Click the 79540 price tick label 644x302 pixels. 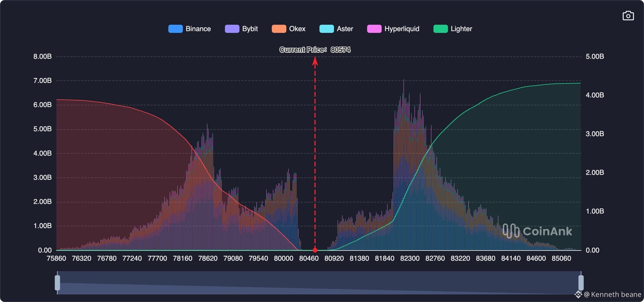point(258,258)
